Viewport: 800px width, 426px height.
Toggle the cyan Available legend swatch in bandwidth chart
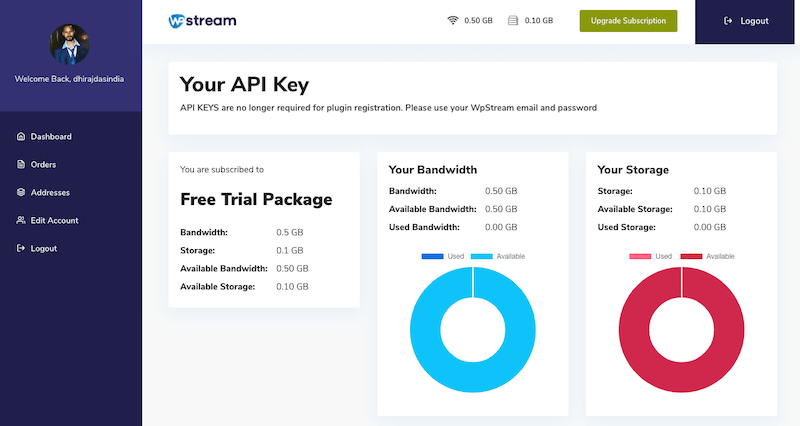[x=482, y=256]
